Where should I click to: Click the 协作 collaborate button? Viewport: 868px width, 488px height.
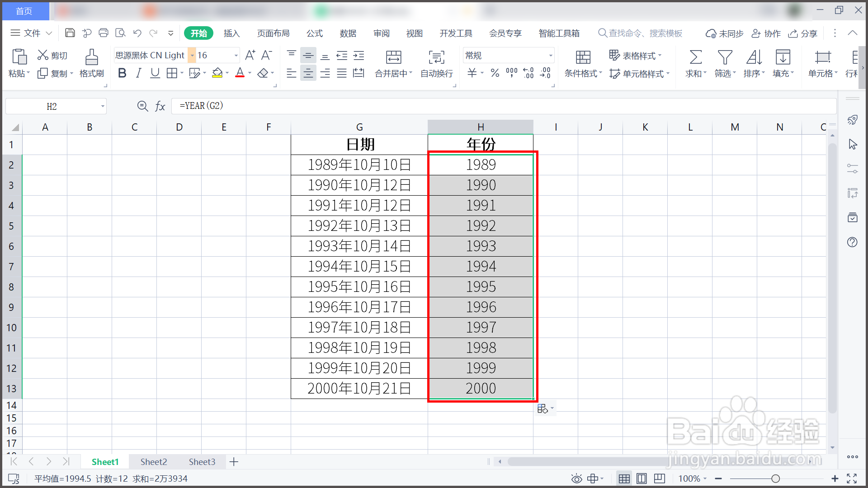tap(766, 33)
